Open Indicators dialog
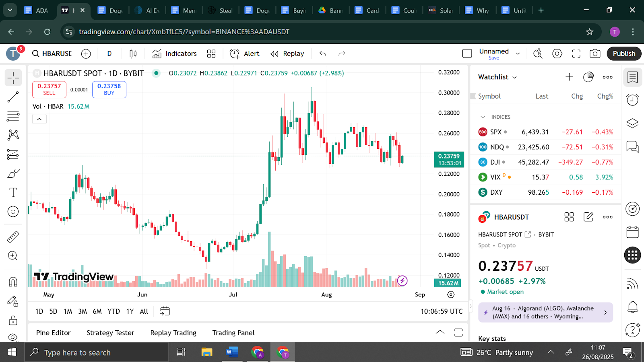Viewport: 644px width, 362px height. tap(174, 53)
